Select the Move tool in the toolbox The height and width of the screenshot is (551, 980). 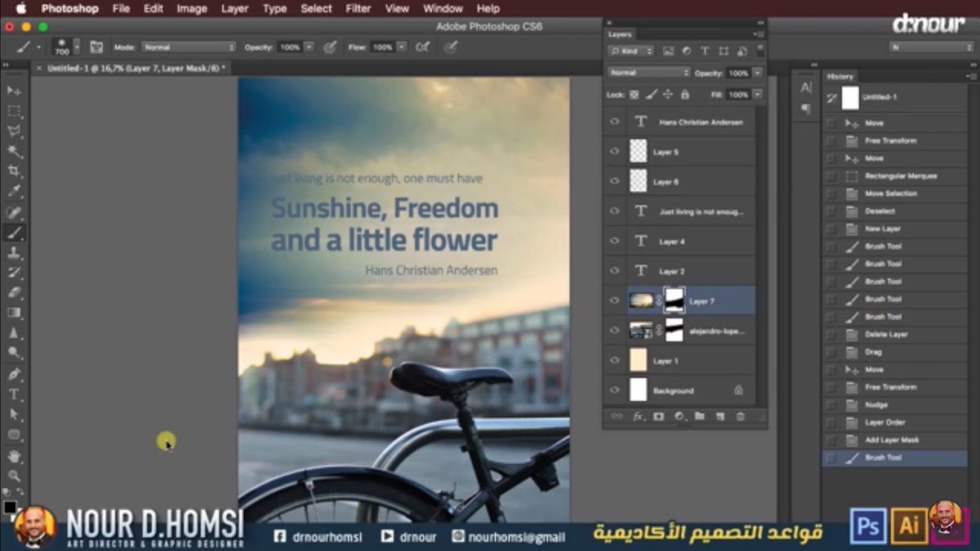click(14, 91)
